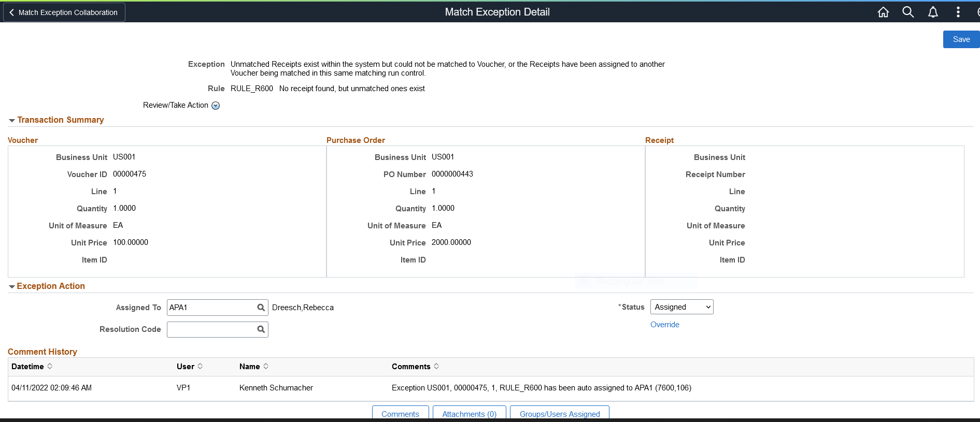
Task: Click the Save button
Action: pyautogui.click(x=961, y=39)
